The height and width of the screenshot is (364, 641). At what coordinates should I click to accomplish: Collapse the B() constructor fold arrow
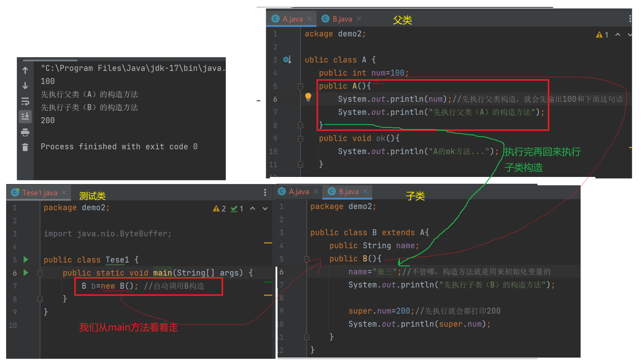pos(307,259)
